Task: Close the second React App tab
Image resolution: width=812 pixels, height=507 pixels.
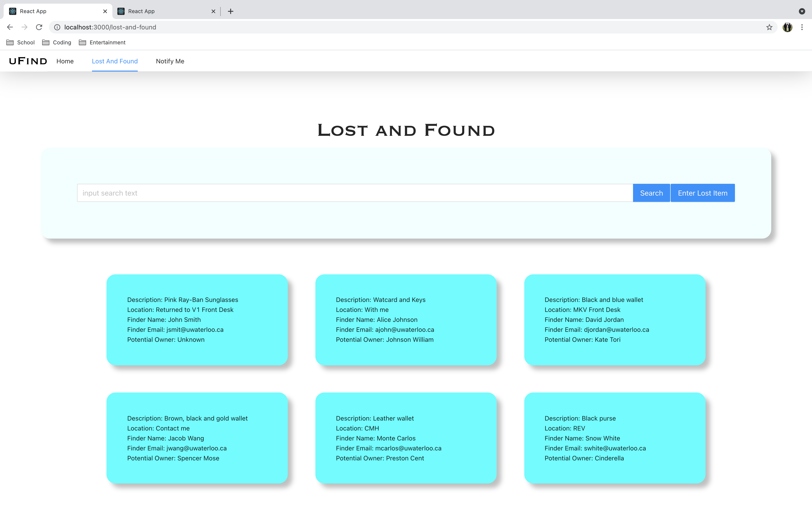Action: [x=213, y=11]
